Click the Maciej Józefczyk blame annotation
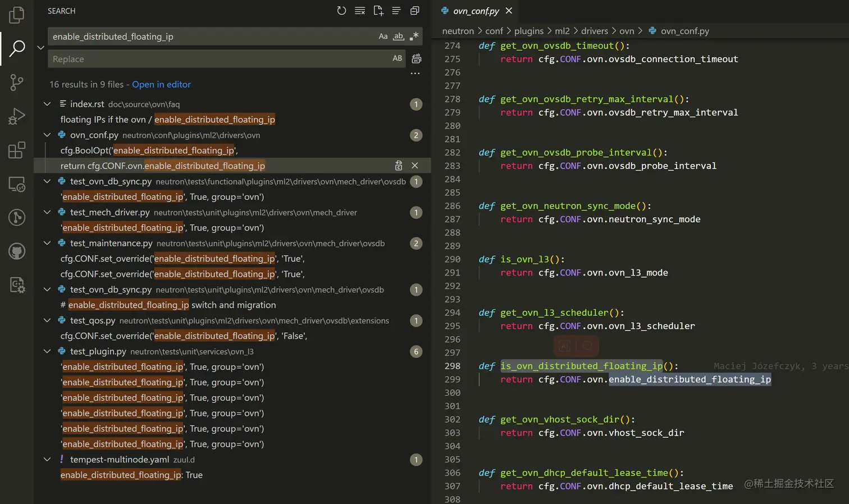 click(x=781, y=366)
